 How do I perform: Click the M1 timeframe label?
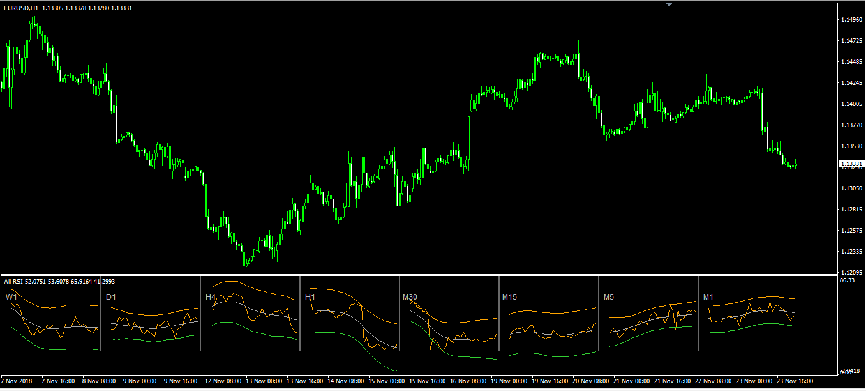tap(708, 297)
